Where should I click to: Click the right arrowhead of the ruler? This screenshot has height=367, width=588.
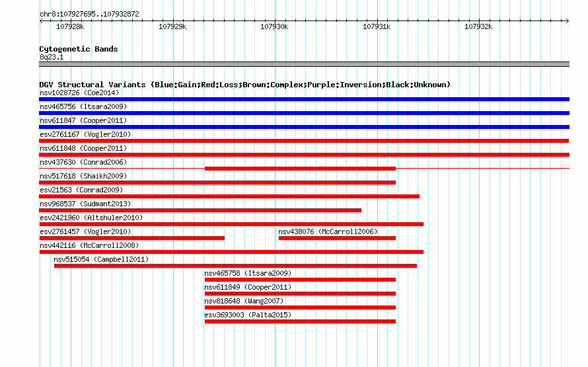[568, 21]
